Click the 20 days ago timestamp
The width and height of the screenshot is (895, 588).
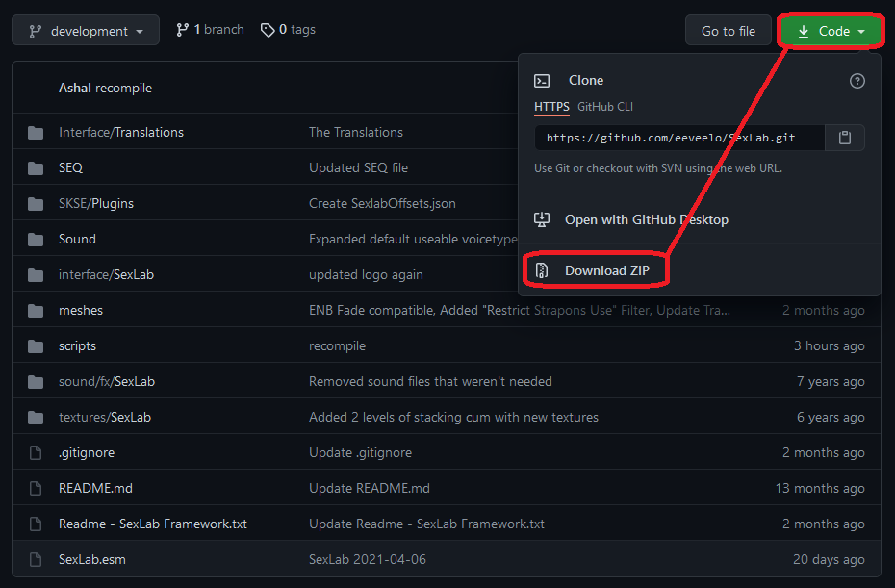pyautogui.click(x=829, y=559)
